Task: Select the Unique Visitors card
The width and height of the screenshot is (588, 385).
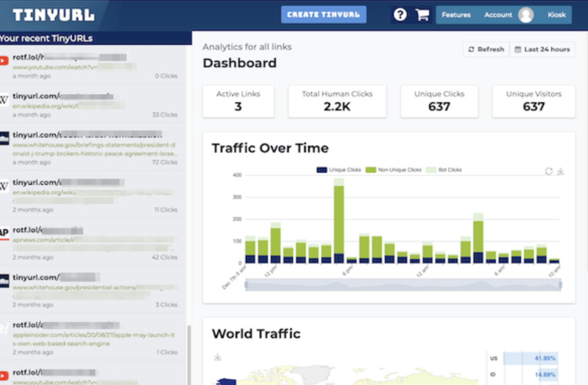Action: [x=534, y=101]
